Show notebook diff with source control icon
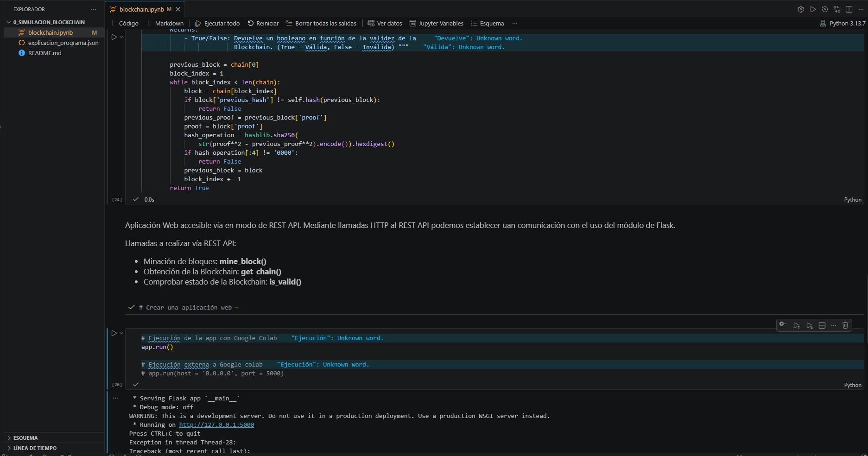 pyautogui.click(x=836, y=9)
